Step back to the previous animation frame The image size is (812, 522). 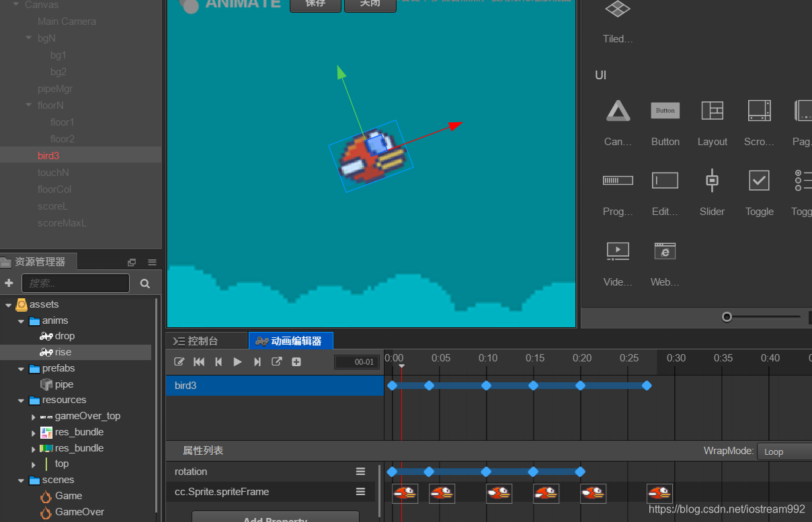(x=218, y=361)
